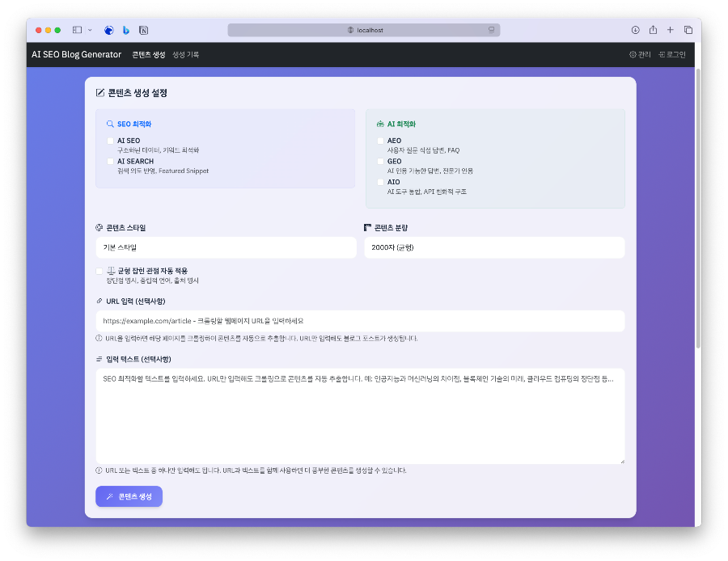728x561 pixels.
Task: Click inside the URL input field
Action: tap(360, 321)
